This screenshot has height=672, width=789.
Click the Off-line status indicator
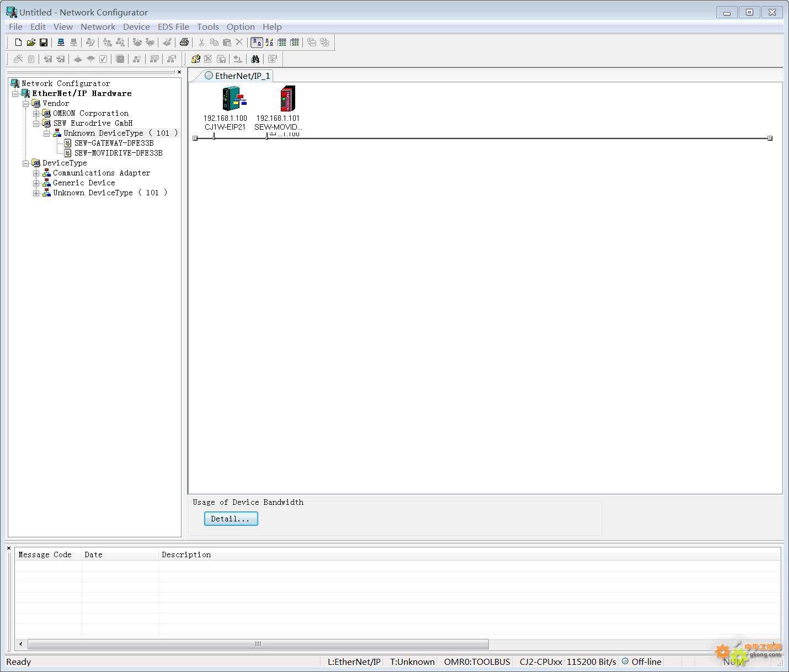click(642, 662)
